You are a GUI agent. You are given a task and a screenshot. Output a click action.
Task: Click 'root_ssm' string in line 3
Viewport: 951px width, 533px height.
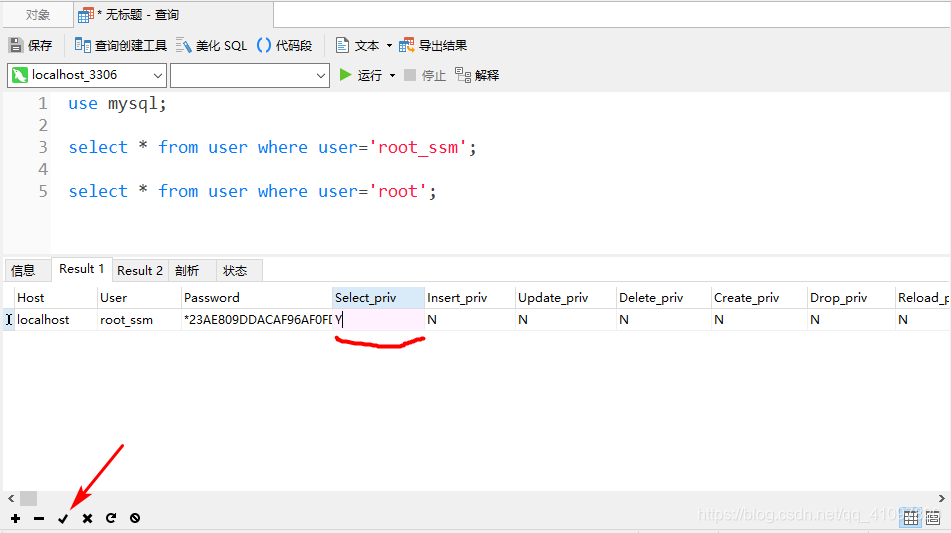click(418, 147)
